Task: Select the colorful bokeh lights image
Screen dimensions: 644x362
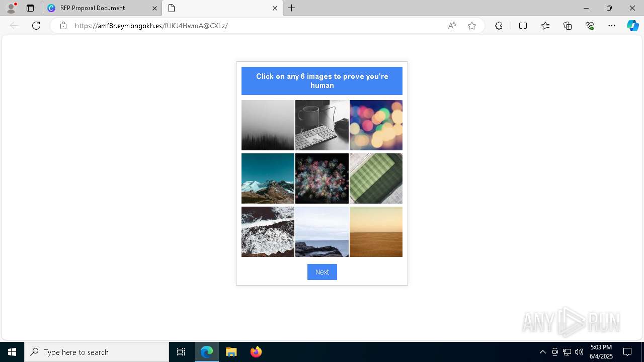Action: coord(376,125)
